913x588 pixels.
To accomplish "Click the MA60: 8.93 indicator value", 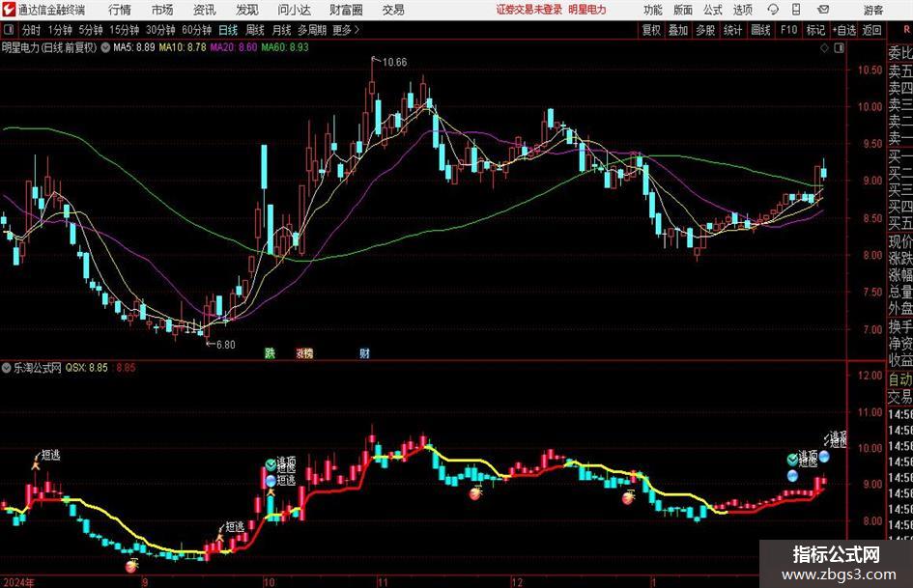I will [285, 47].
